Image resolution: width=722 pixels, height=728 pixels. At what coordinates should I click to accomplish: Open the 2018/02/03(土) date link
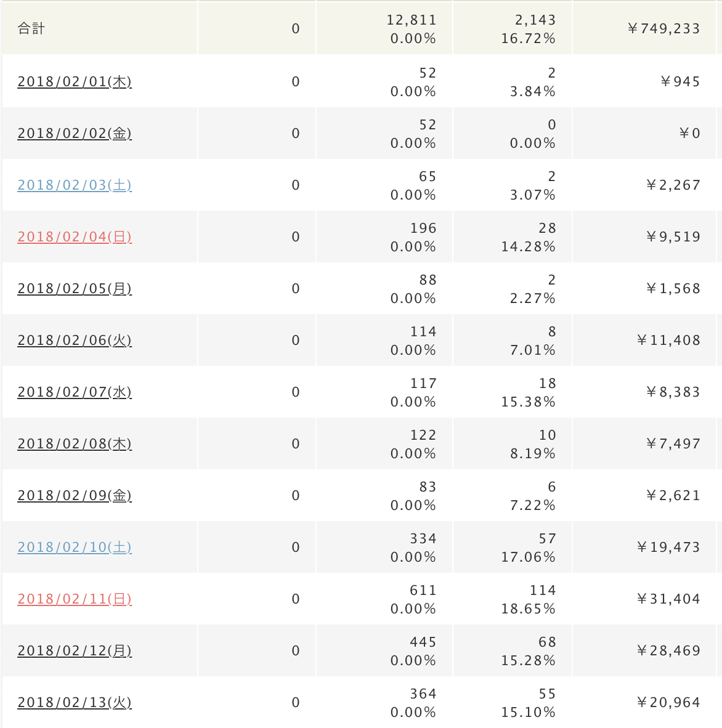coord(75,185)
